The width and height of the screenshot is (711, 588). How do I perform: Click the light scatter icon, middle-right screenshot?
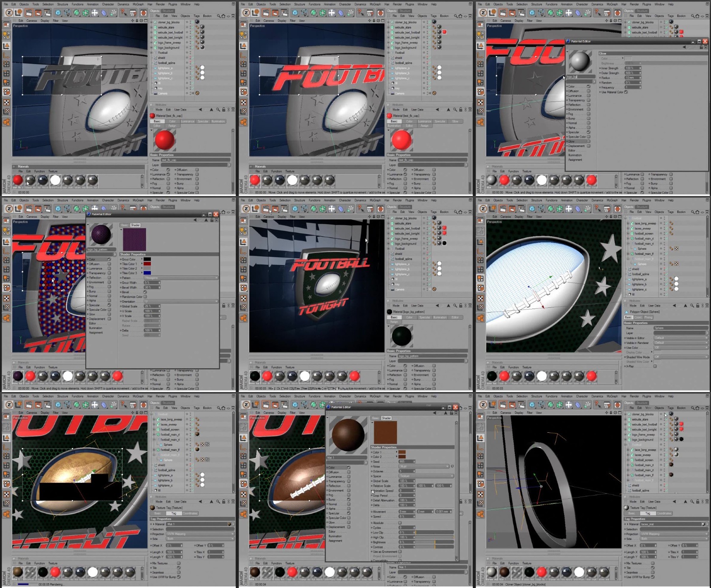click(568, 209)
